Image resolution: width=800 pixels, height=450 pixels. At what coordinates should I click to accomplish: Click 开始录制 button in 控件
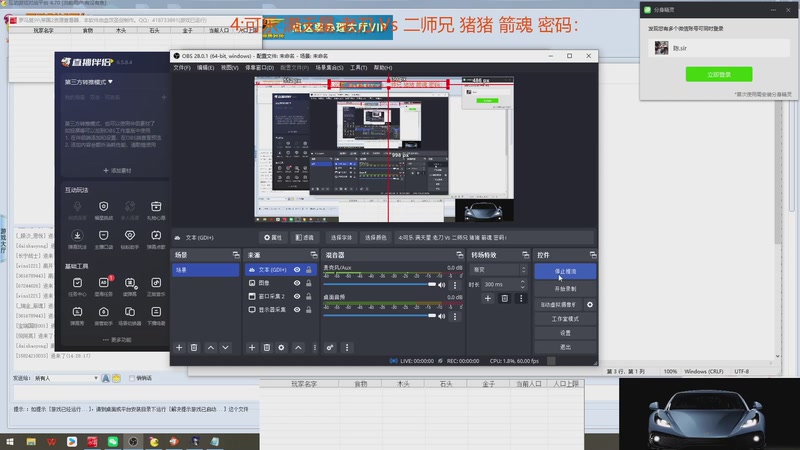point(565,289)
